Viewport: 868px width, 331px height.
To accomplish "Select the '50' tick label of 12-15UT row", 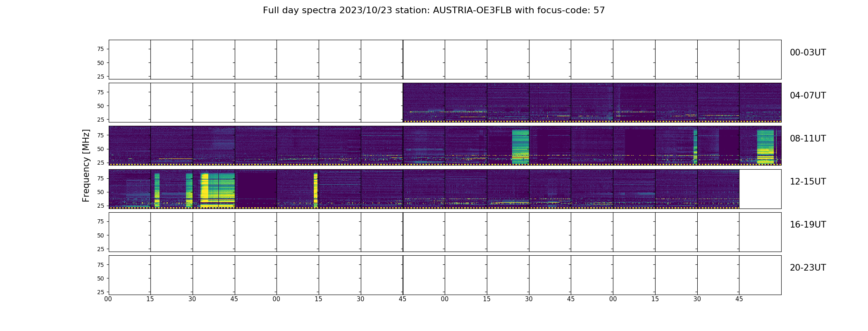I will (100, 192).
